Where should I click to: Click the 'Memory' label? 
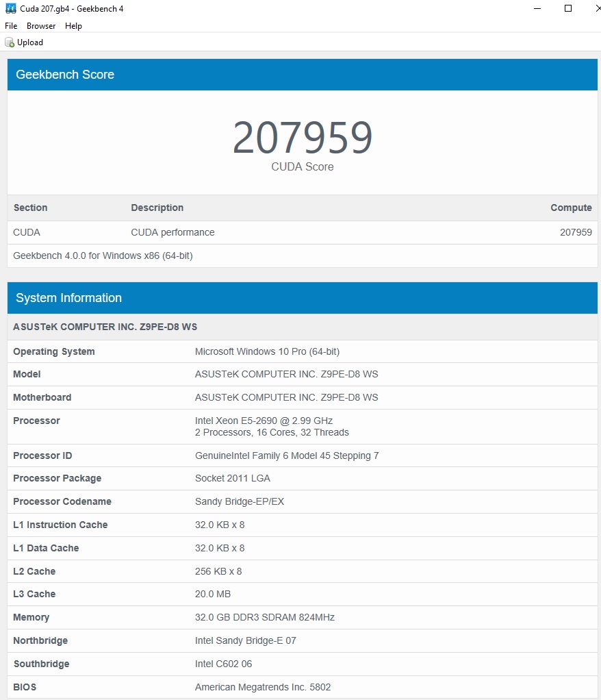pyautogui.click(x=31, y=617)
